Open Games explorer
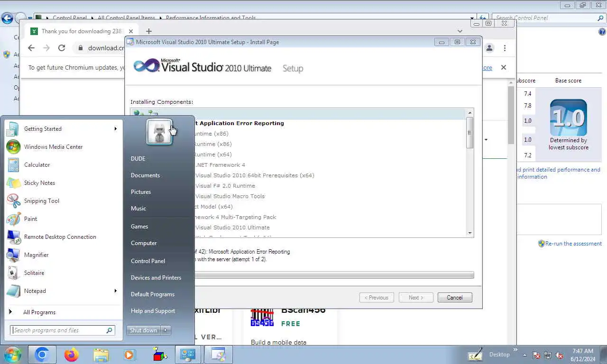 139,227
